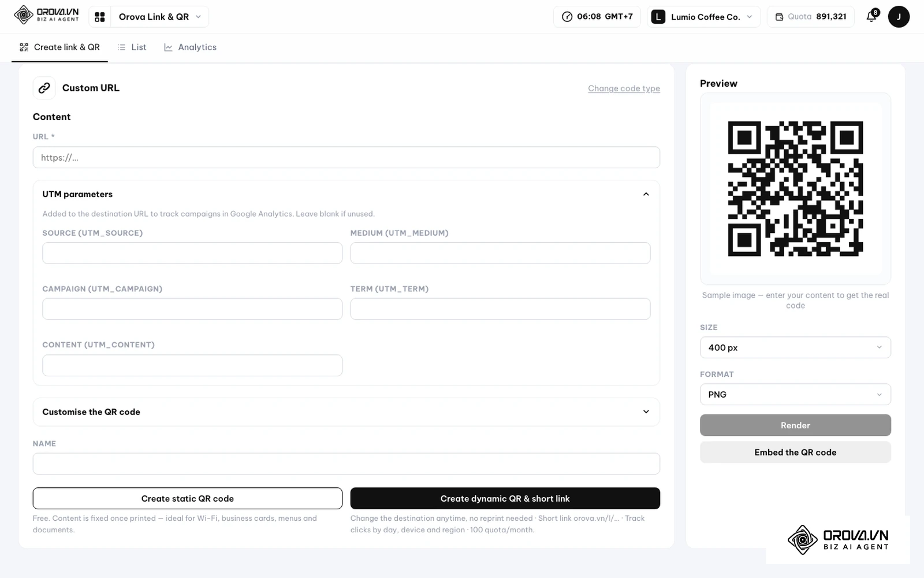Click the Orova.vn logo in the header
This screenshot has height=578, width=924.
(x=46, y=15)
